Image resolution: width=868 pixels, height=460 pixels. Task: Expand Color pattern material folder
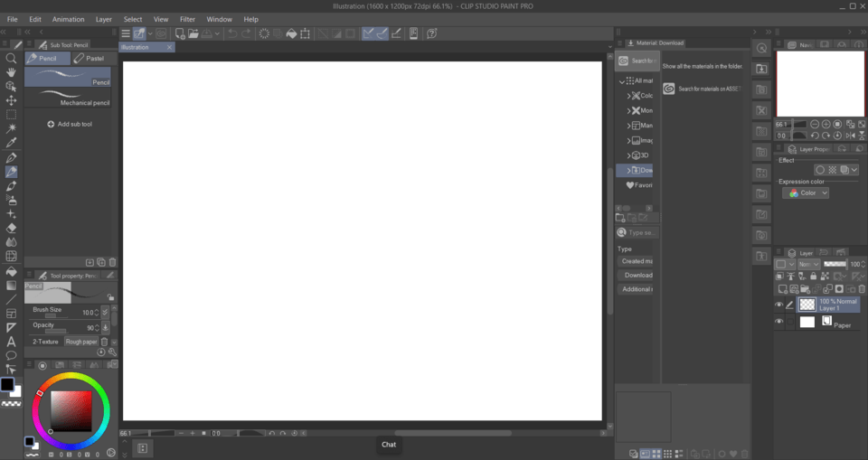click(629, 96)
